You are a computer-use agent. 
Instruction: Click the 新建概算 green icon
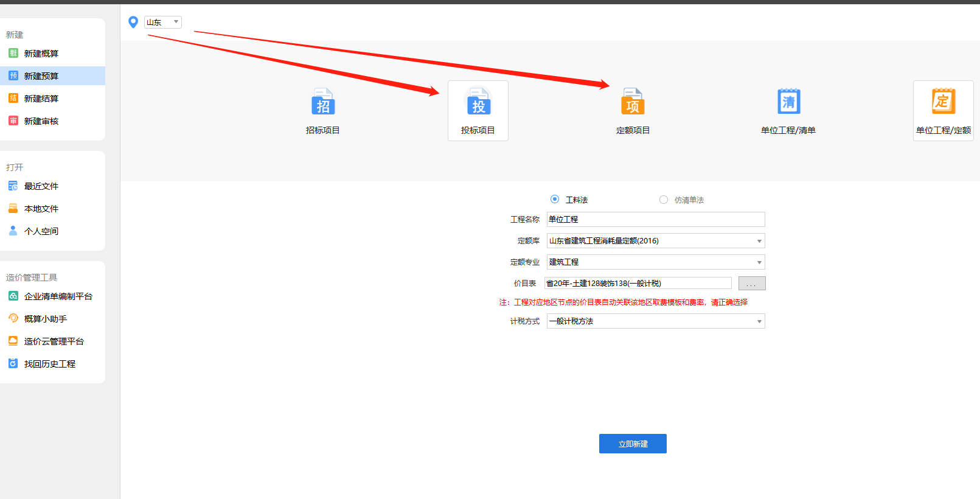(13, 53)
